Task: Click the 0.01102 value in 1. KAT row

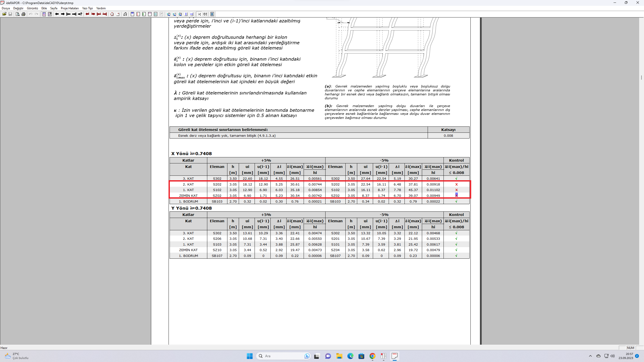Action: click(x=433, y=190)
